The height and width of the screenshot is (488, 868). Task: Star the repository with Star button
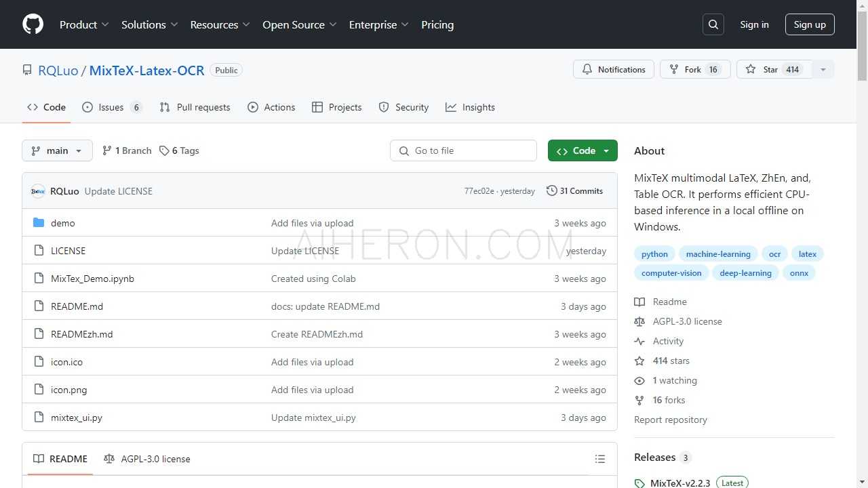(x=774, y=69)
